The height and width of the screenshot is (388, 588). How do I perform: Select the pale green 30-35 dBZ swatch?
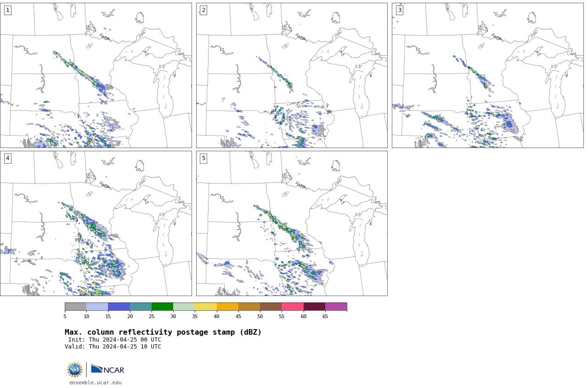(184, 307)
